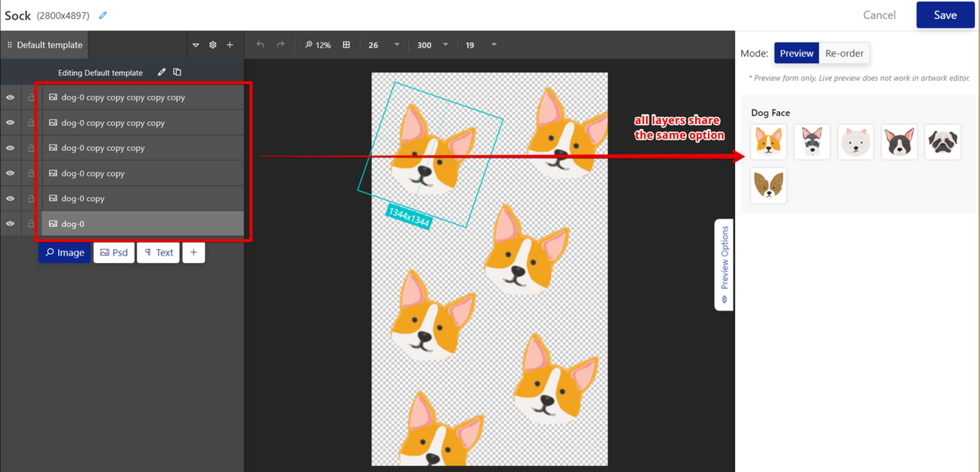Duplicate the Default template via copy icon
This screenshot has width=980, height=472.
[177, 73]
